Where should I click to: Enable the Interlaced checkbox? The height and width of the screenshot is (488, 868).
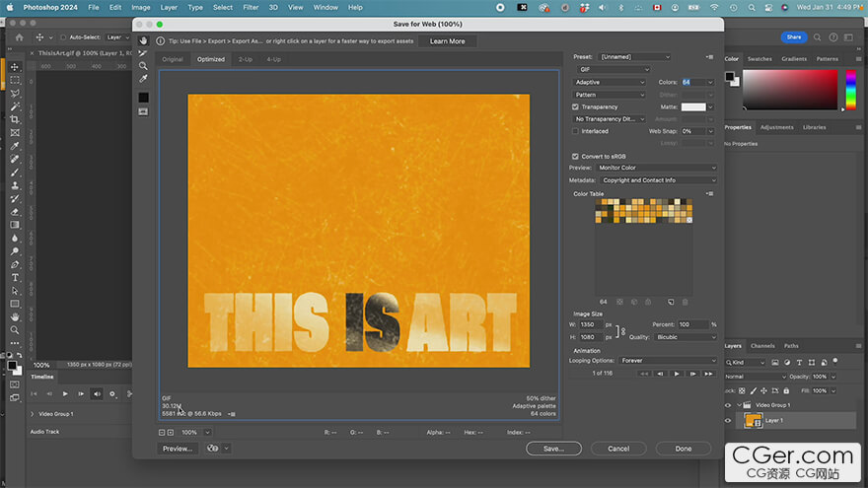tap(575, 131)
